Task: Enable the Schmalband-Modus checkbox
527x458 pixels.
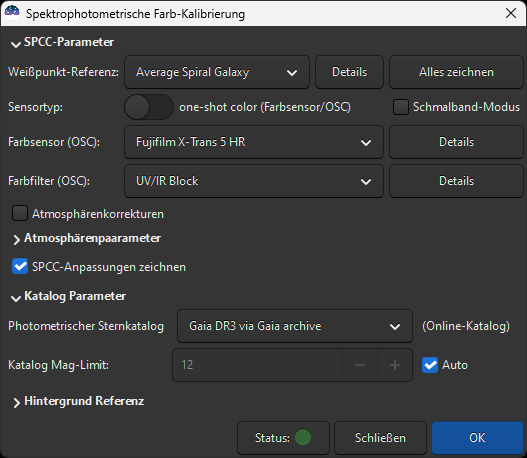Action: click(x=401, y=107)
